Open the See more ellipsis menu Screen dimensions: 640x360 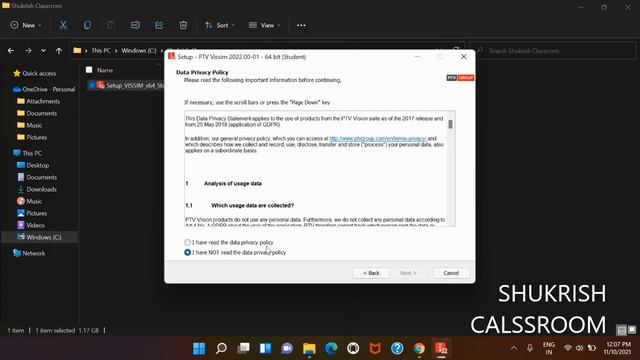(301, 25)
